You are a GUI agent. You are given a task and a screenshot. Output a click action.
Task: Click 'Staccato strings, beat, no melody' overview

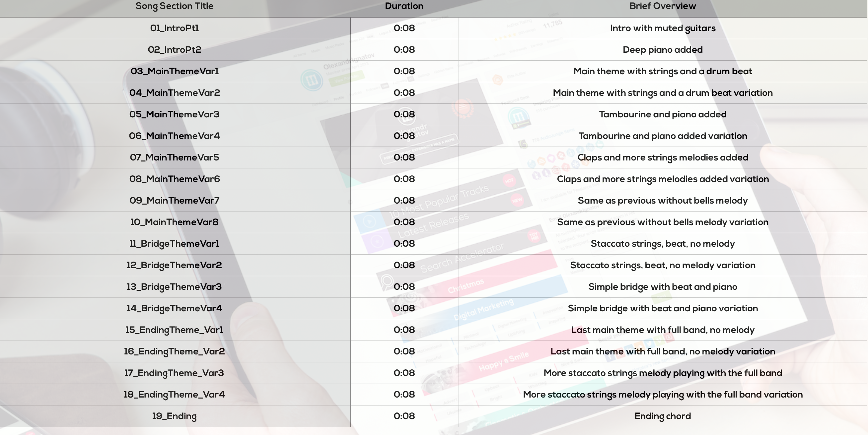[663, 244]
